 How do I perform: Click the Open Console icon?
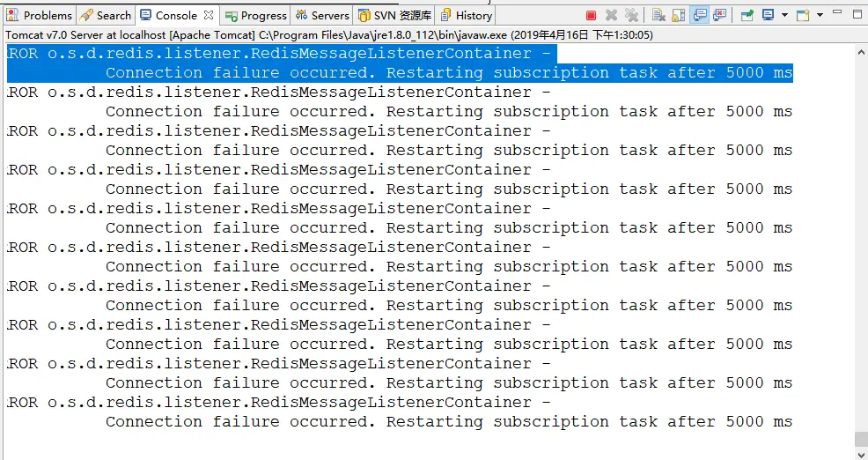tap(803, 16)
